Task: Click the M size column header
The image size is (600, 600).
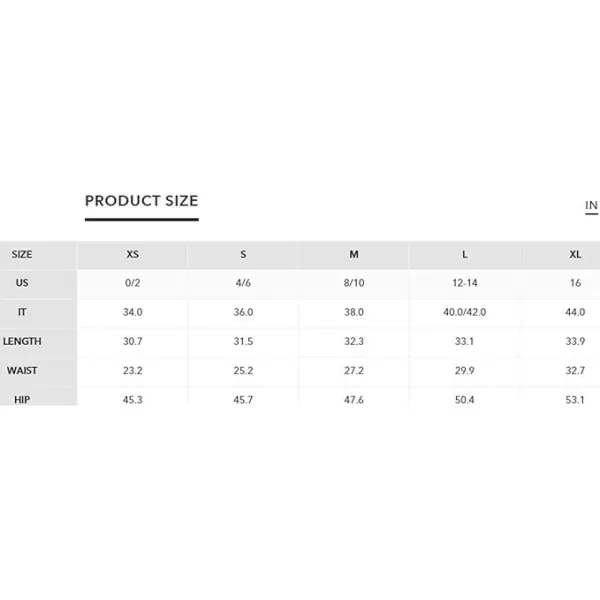Action: coord(354,254)
